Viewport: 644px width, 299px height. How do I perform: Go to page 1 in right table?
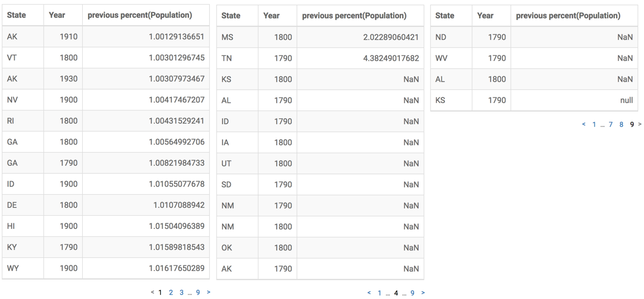(x=594, y=124)
